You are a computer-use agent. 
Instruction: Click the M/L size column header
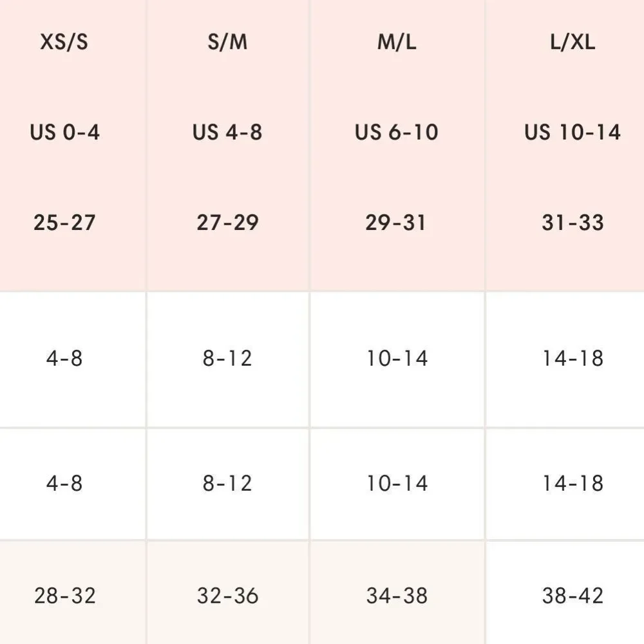(x=397, y=43)
